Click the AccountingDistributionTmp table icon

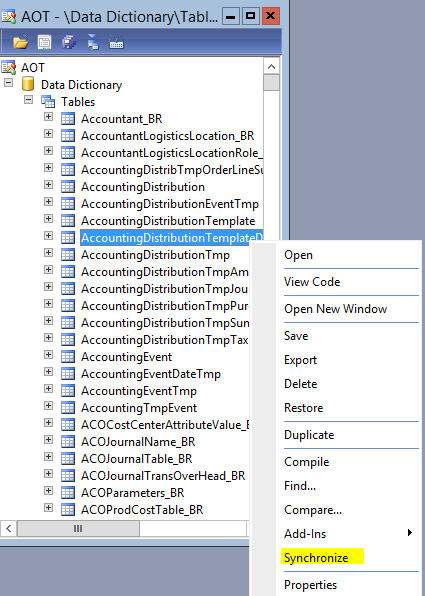(68, 255)
